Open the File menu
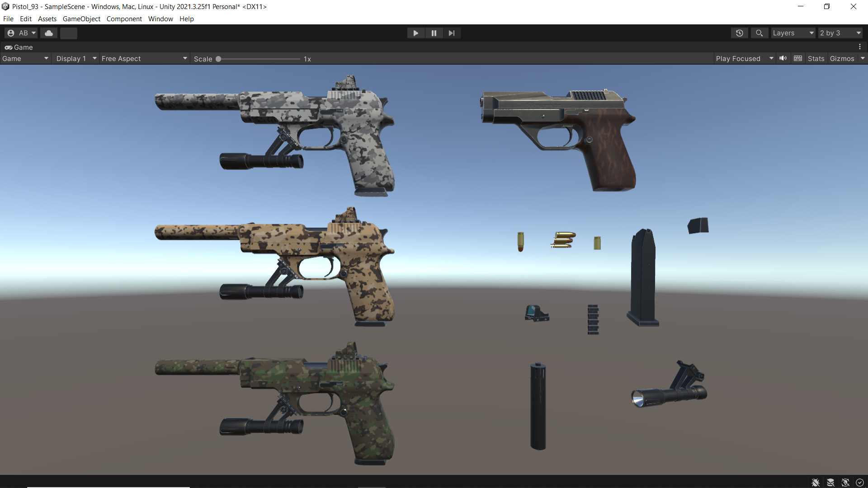 (8, 19)
